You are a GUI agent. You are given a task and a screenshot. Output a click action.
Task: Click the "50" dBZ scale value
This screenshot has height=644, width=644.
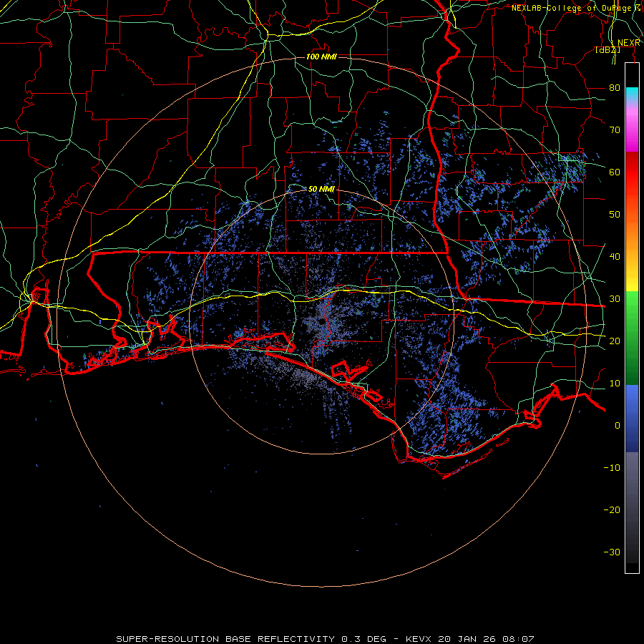pos(615,215)
